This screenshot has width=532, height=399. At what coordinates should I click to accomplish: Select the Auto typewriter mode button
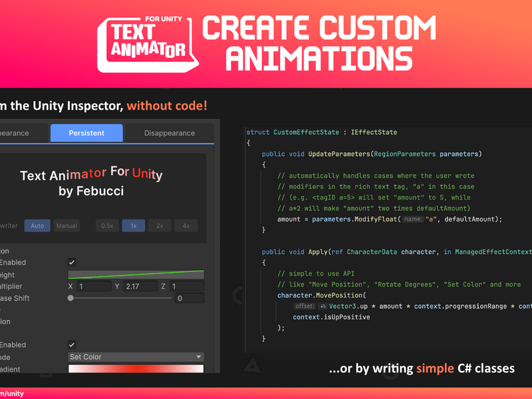37,225
